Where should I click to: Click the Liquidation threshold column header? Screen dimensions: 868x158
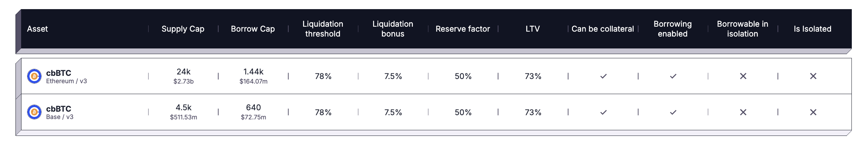coord(323,29)
